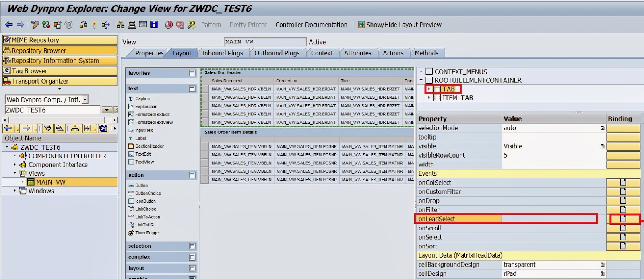Image resolution: width=644 pixels, height=279 pixels.
Task: Select MAIN_VW in the object tree
Action: tap(51, 182)
